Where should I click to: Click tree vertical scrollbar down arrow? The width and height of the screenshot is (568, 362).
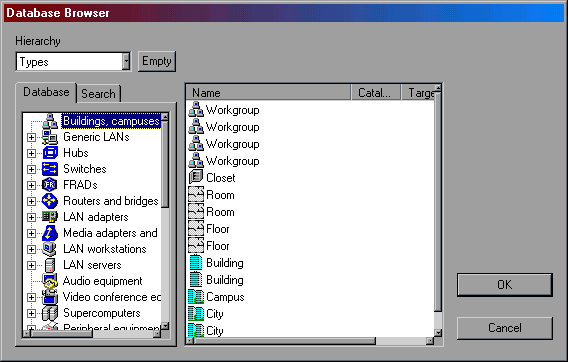pyautogui.click(x=165, y=326)
